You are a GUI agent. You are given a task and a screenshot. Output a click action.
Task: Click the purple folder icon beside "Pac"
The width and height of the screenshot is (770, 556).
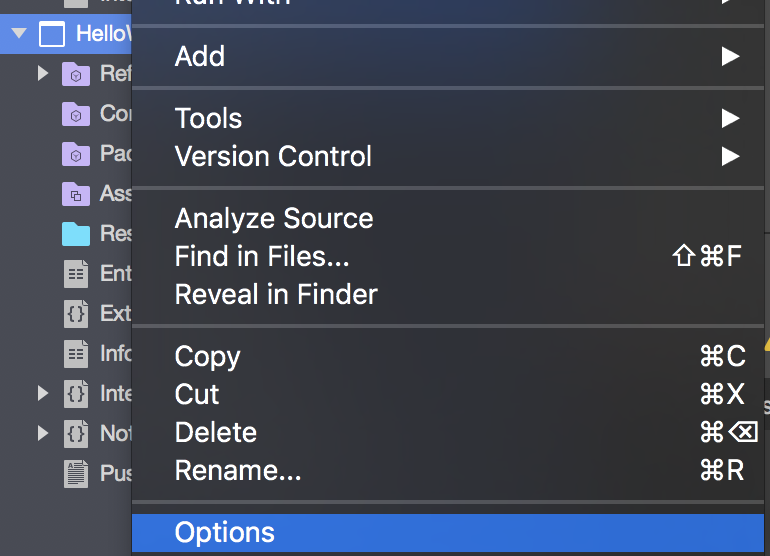[x=75, y=154]
